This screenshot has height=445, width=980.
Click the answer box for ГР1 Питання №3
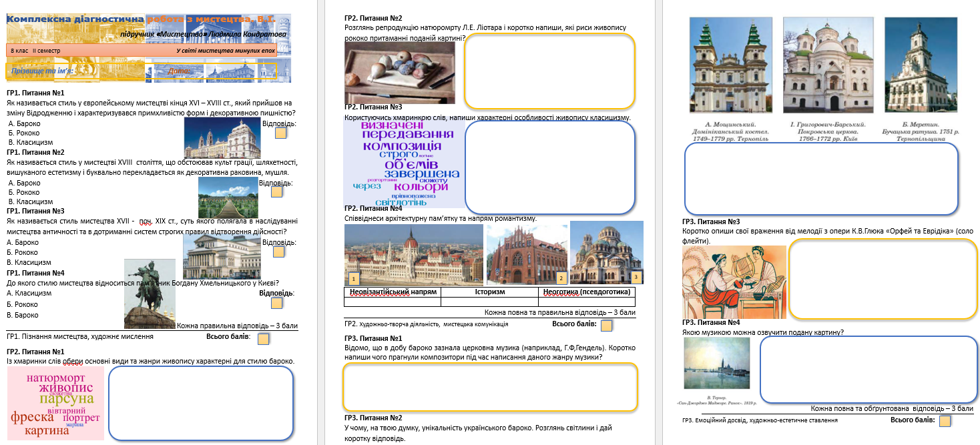pos(278,252)
